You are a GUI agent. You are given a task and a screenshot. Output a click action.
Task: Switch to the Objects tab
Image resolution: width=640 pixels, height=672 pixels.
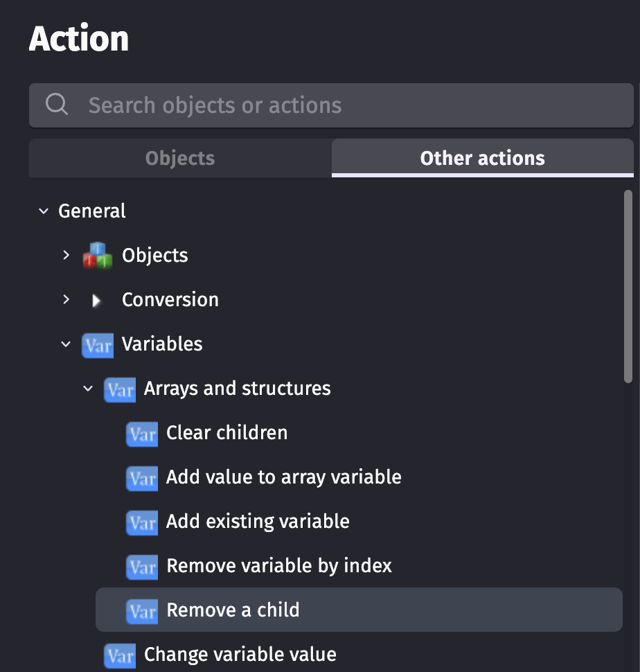click(x=180, y=158)
